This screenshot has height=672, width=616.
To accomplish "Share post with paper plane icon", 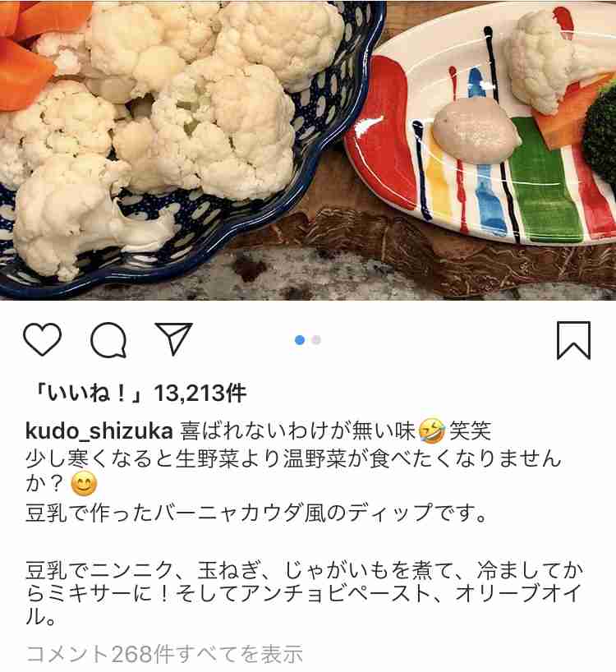I will [x=173, y=338].
